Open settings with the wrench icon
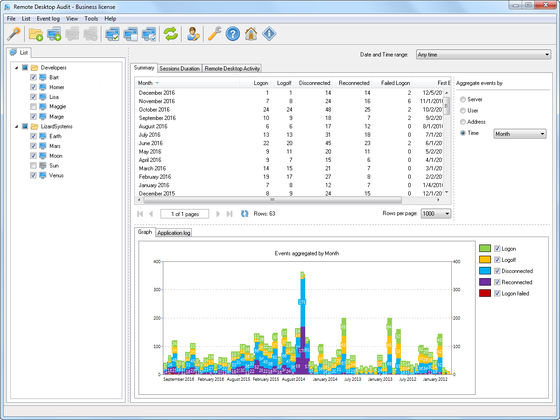The width and height of the screenshot is (560, 420). [x=214, y=34]
